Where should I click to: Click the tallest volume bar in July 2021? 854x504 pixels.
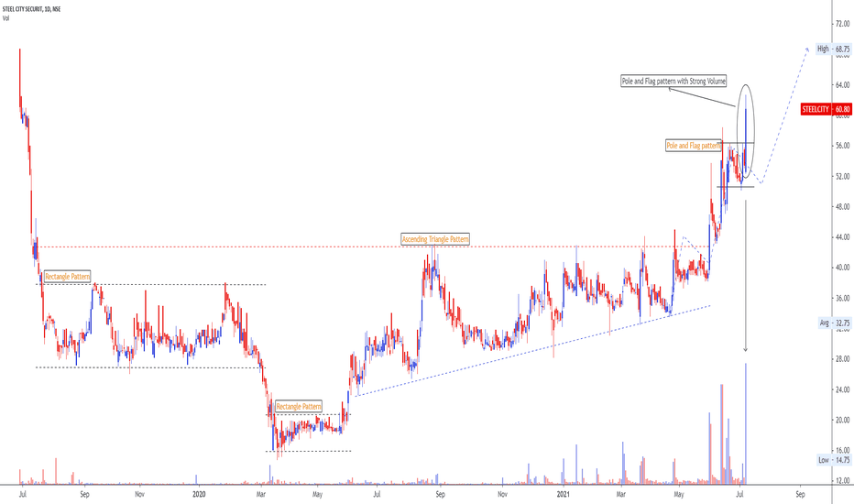746,423
